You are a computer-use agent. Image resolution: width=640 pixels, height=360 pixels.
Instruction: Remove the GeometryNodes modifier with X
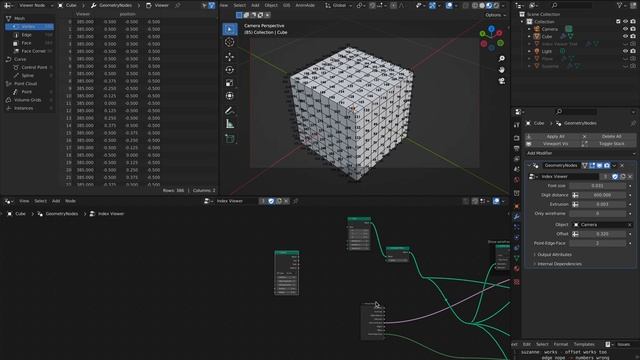click(x=622, y=165)
